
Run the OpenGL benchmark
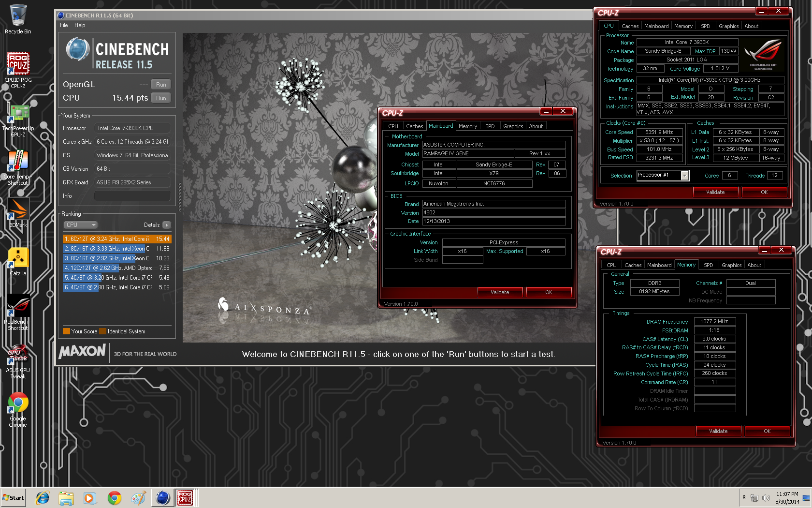point(161,84)
